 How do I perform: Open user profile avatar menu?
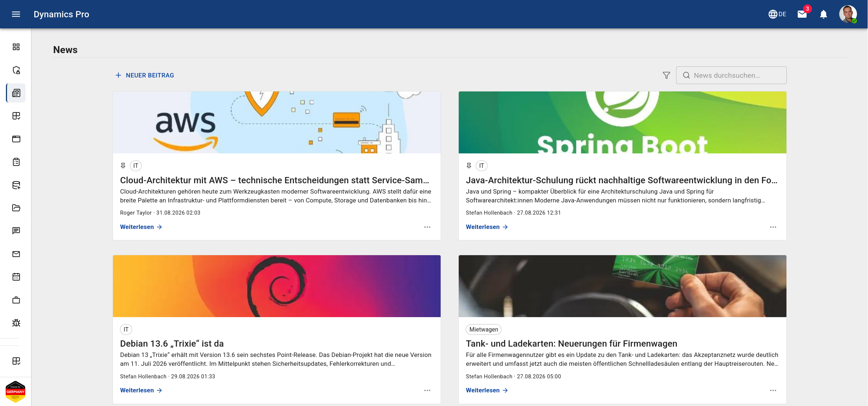[848, 14]
